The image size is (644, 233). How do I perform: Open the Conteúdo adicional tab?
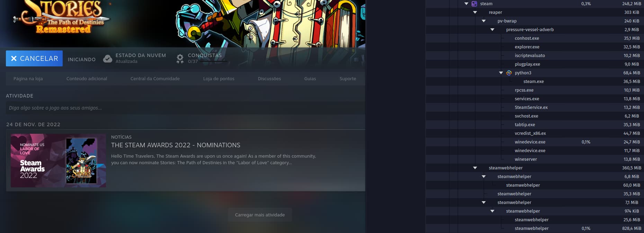87,79
